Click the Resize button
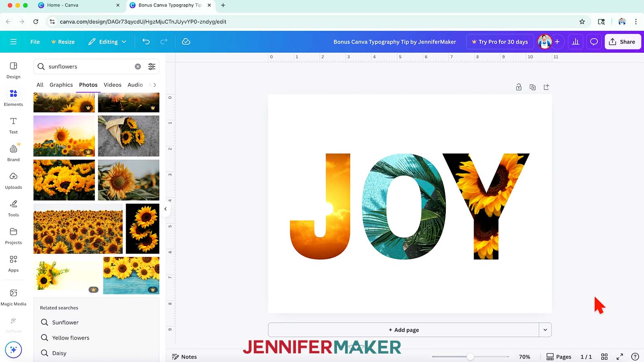Screen dimensions: 644x362 point(63,42)
